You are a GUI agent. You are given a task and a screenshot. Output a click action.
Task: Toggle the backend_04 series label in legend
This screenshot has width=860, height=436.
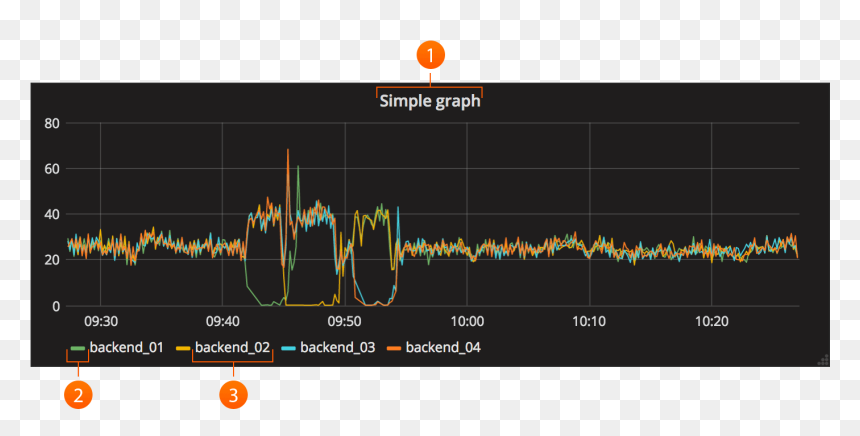coord(443,348)
